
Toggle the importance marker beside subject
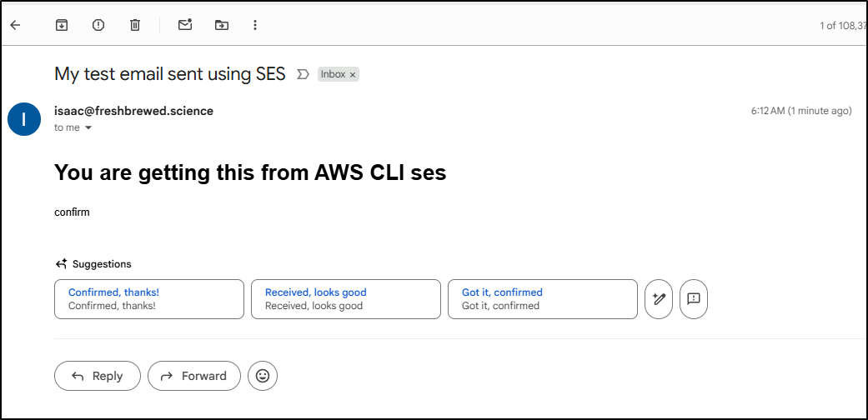[303, 74]
